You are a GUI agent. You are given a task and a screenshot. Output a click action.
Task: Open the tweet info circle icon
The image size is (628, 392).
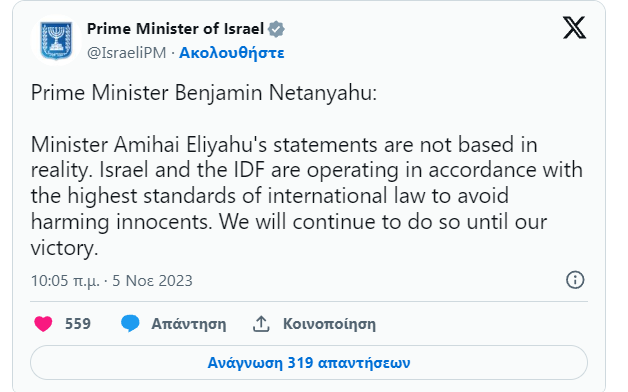[x=575, y=280]
